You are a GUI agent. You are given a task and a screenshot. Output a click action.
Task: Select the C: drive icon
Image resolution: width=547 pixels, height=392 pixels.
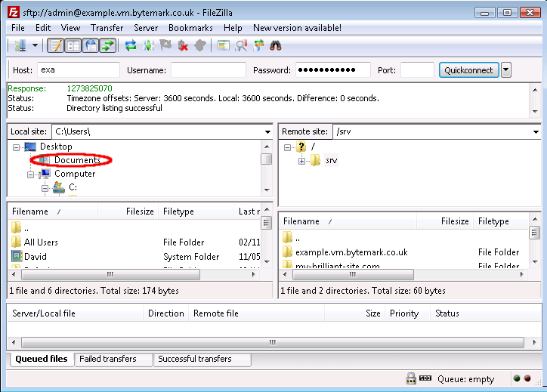[x=59, y=187]
